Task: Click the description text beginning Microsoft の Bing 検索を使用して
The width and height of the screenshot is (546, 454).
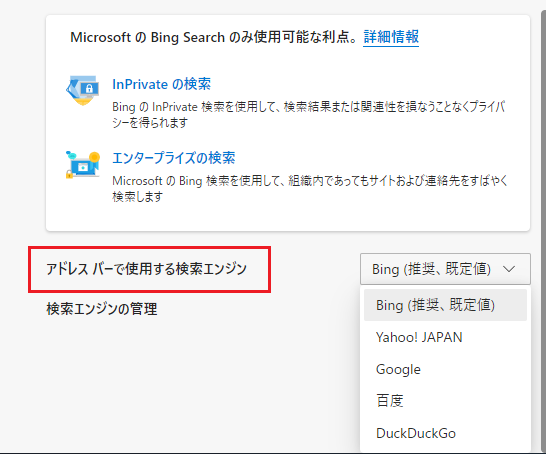Action: 310,189
